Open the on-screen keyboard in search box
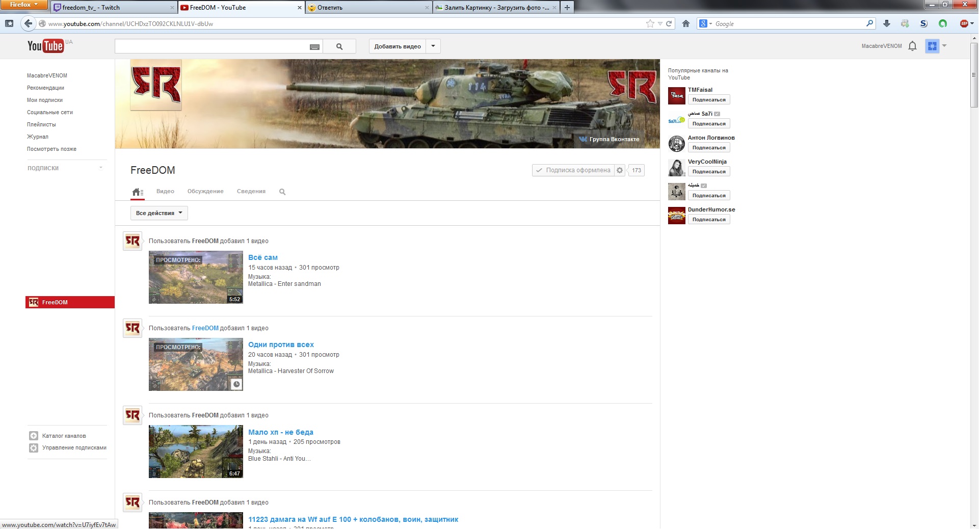Viewport: 980px width, 529px height. pyautogui.click(x=314, y=47)
